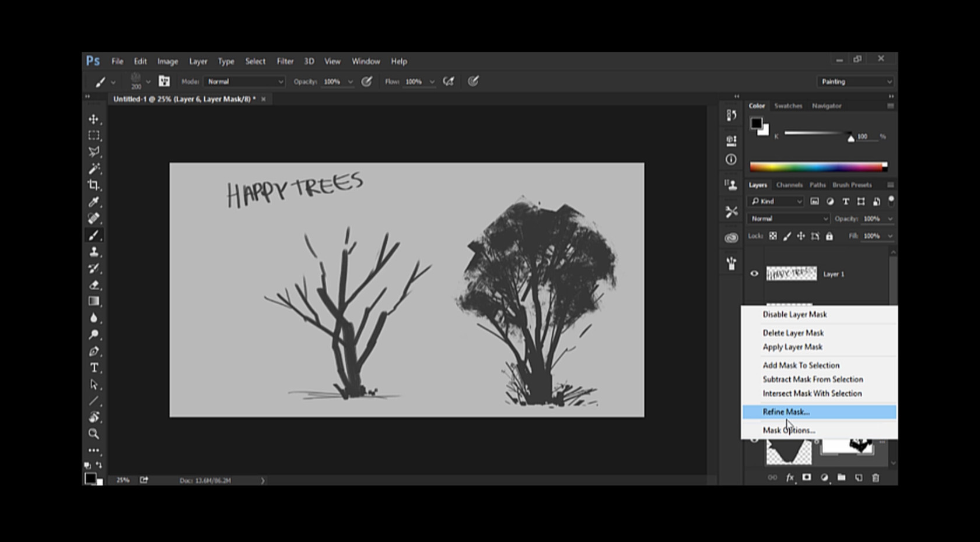Image resolution: width=980 pixels, height=542 pixels.
Task: Click the Layer 1 thumbnail
Action: [791, 273]
